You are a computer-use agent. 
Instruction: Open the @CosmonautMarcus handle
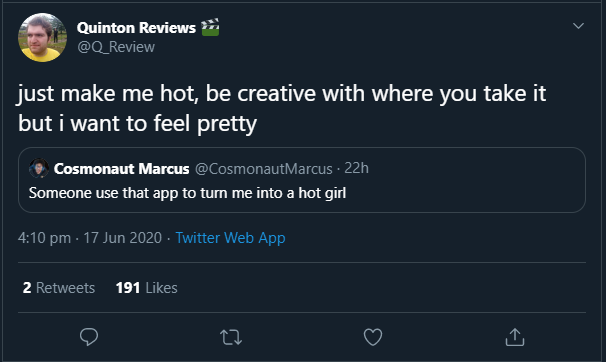coord(264,169)
